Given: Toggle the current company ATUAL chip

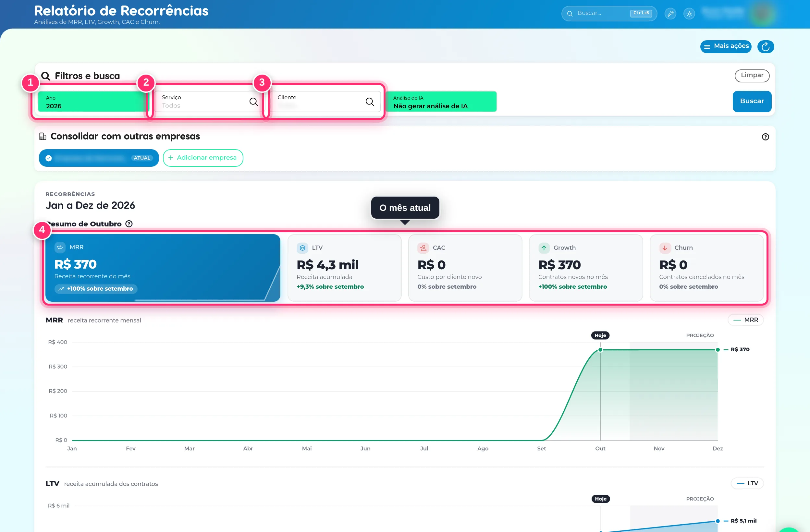Looking at the screenshot, I should tap(99, 158).
